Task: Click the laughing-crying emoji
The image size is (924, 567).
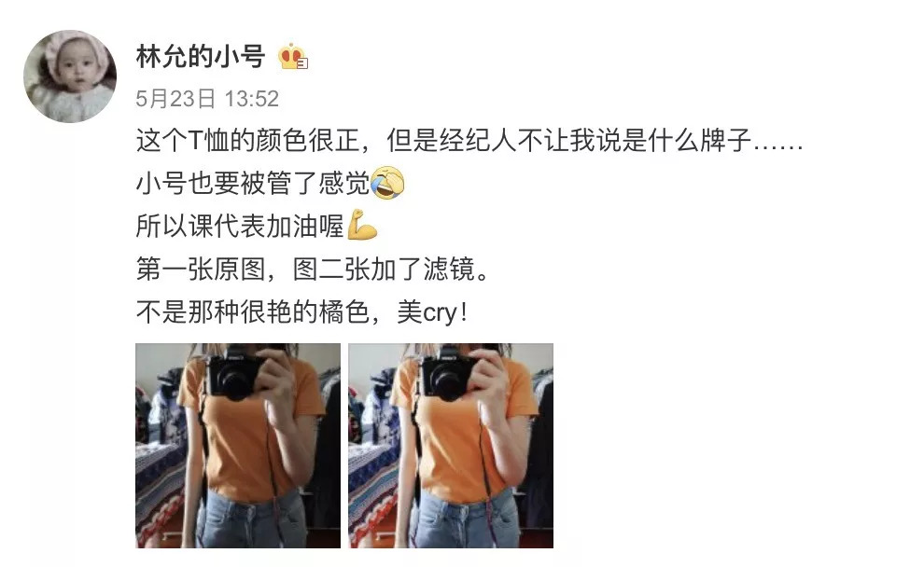Action: (387, 183)
